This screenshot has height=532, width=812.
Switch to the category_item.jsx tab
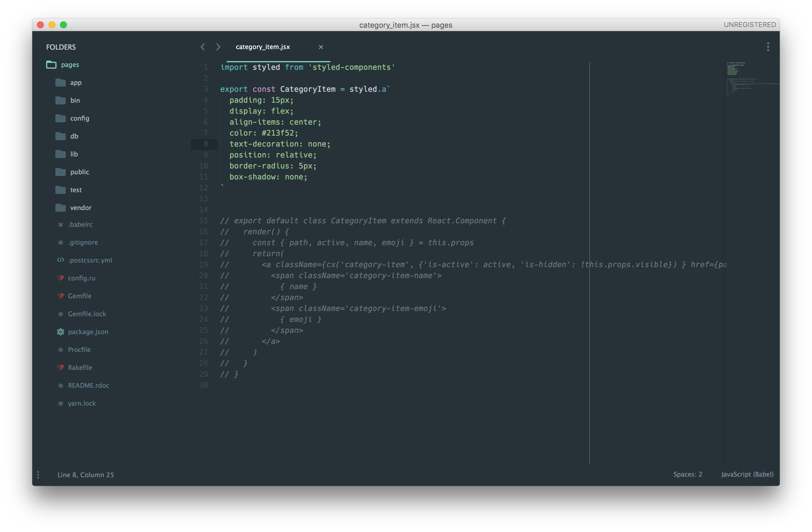tap(263, 47)
